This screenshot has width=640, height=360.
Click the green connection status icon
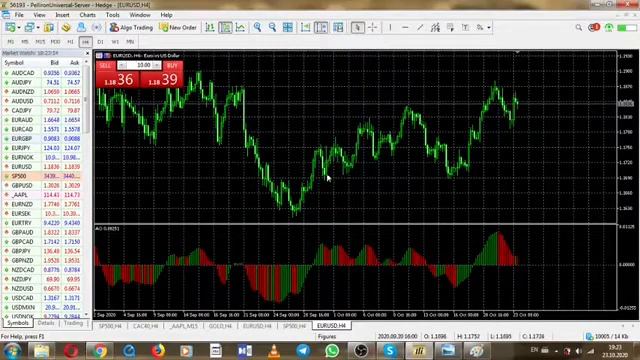pyautogui.click(x=609, y=27)
